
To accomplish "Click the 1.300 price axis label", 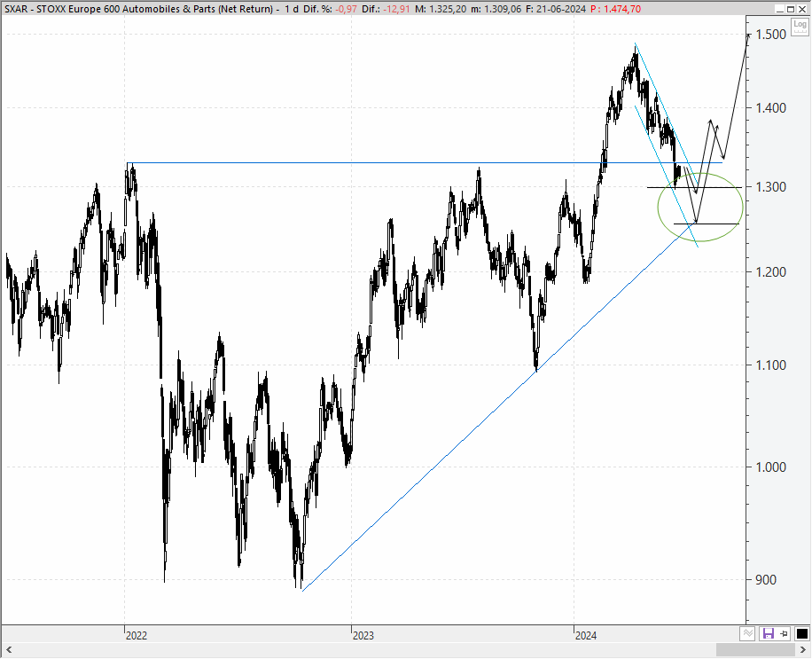I will [x=770, y=186].
